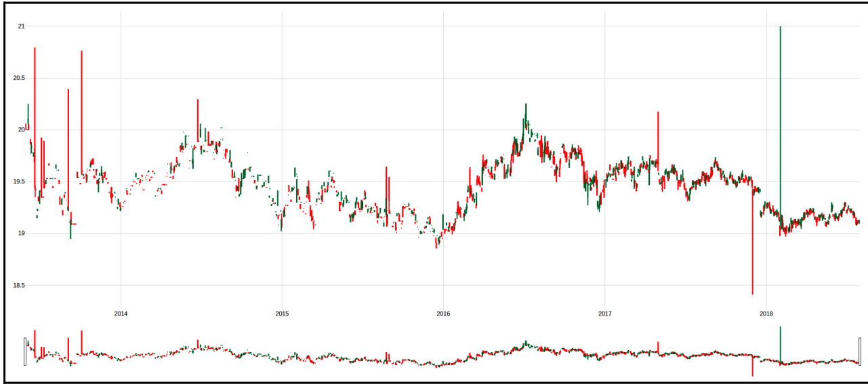Click the 2015 x-axis label

coord(282,314)
